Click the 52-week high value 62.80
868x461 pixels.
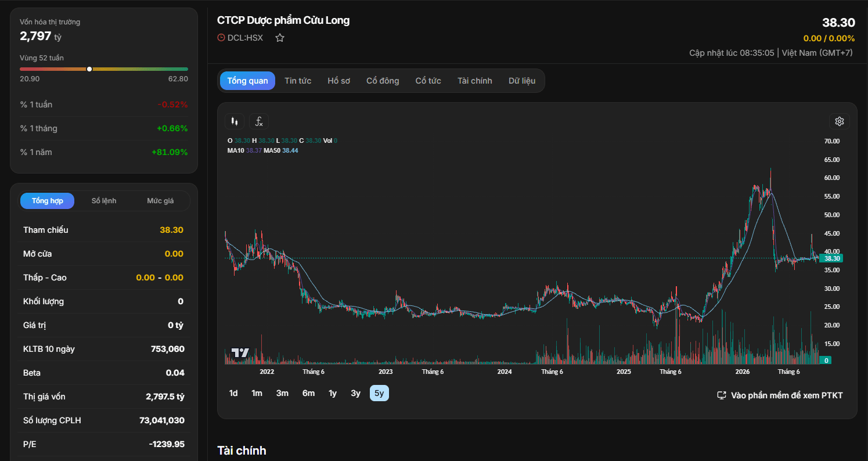click(x=178, y=79)
